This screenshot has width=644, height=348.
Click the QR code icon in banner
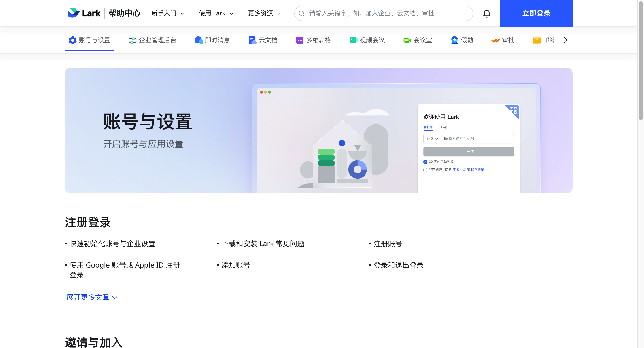tap(513, 110)
